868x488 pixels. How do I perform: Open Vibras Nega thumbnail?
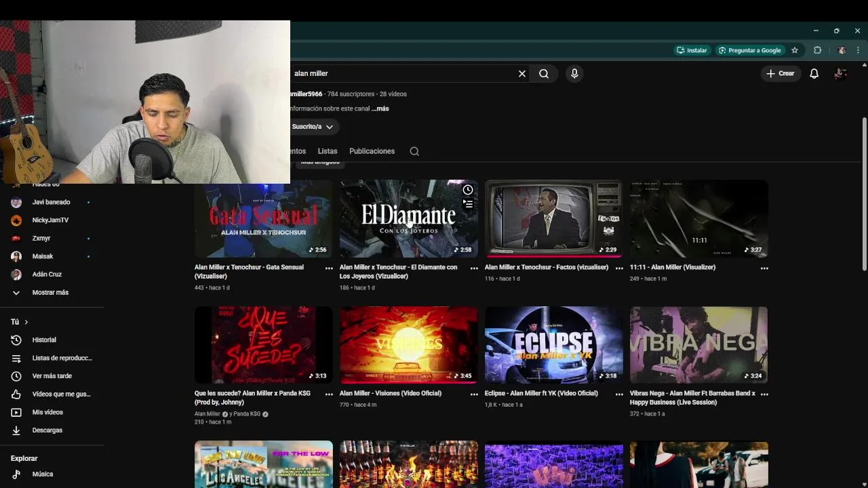(x=699, y=345)
